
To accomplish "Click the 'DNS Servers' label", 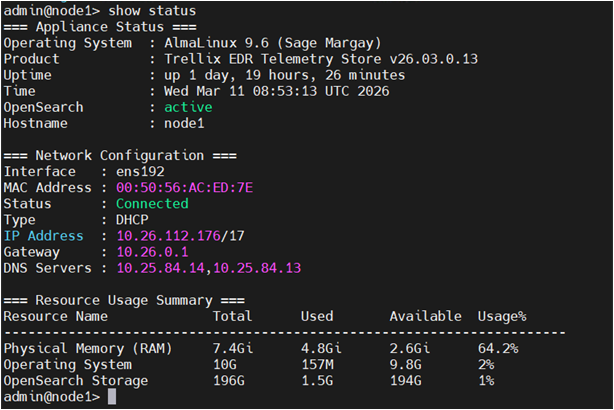I will pos(47,268).
